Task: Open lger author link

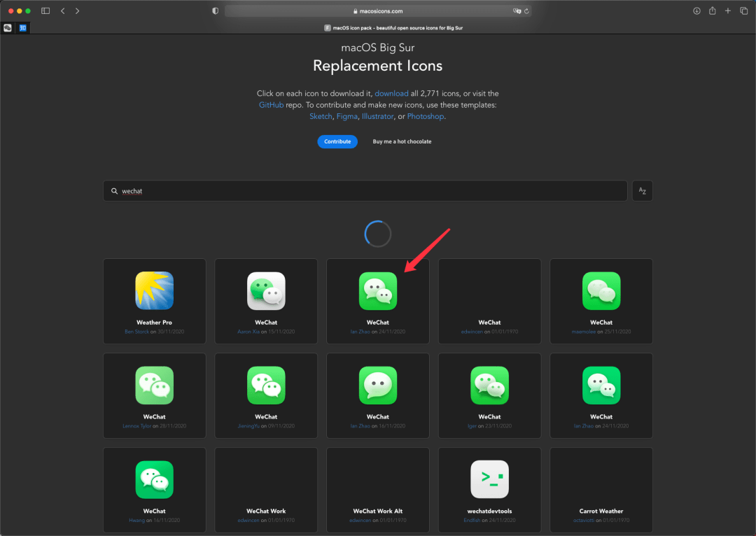Action: [472, 426]
